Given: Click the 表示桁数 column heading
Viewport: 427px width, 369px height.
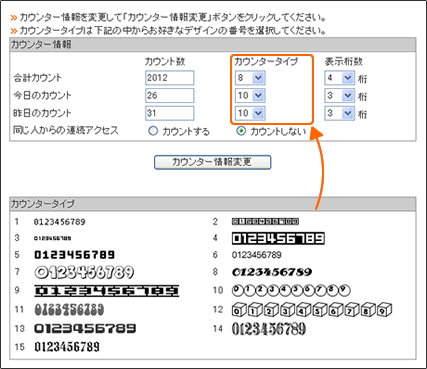Looking at the screenshot, I should (x=344, y=61).
